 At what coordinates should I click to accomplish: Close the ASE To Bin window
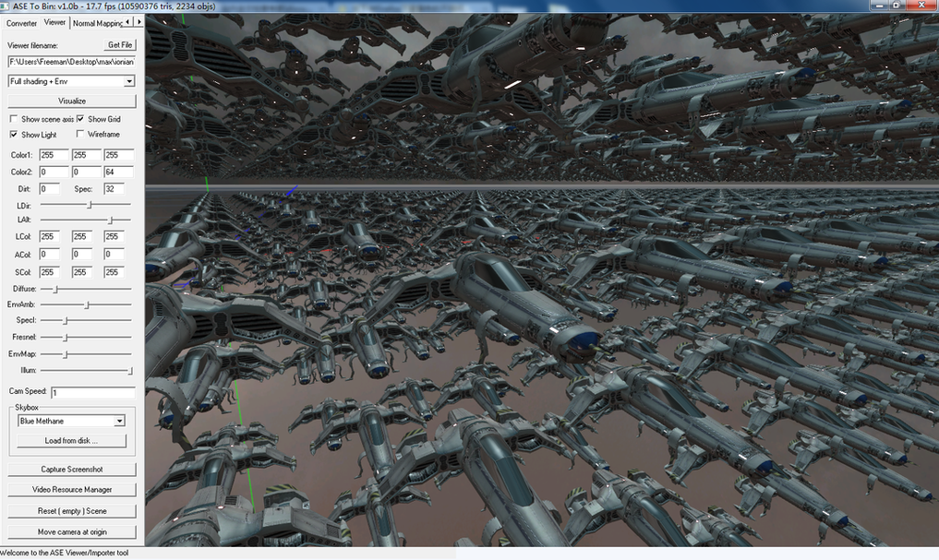(x=921, y=5)
